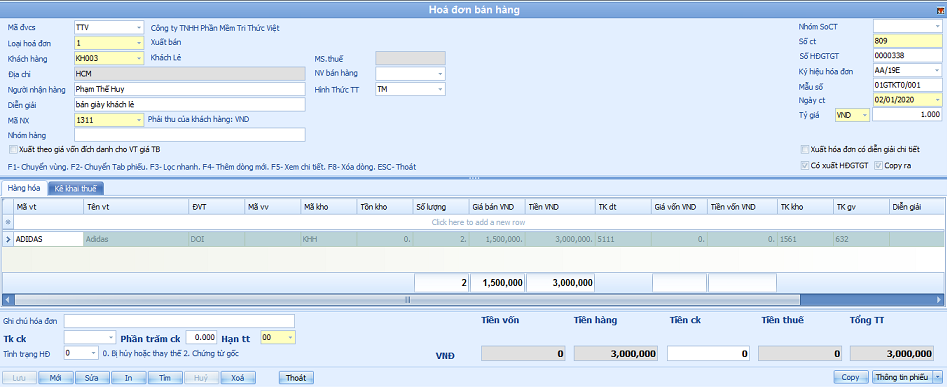Click the KHH cell in Mã kho
947x387 pixels.
[328, 239]
